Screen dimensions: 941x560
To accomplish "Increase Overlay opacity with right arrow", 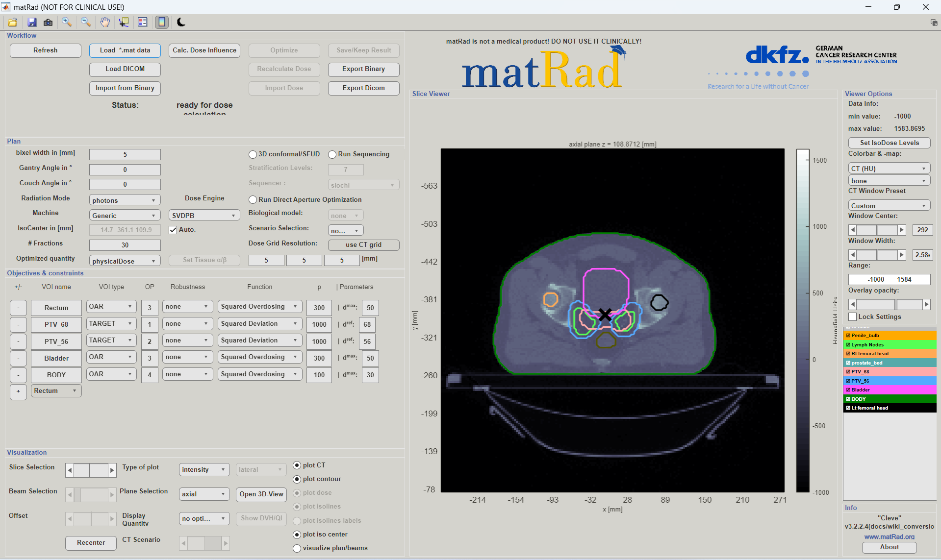I will (926, 304).
